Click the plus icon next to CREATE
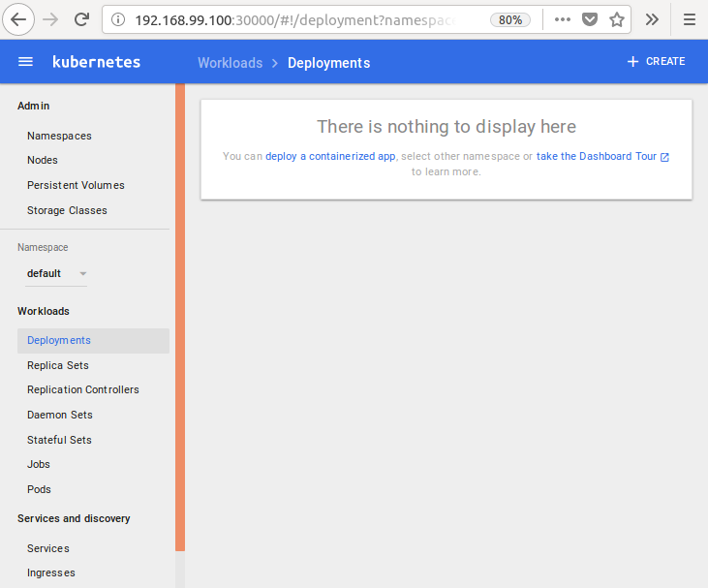The height and width of the screenshot is (588, 708). tap(633, 61)
